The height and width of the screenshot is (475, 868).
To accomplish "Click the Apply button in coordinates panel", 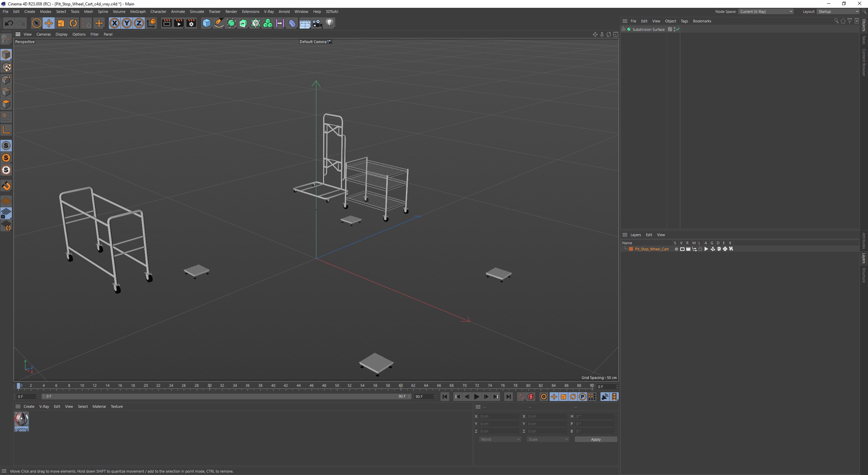I will point(596,439).
